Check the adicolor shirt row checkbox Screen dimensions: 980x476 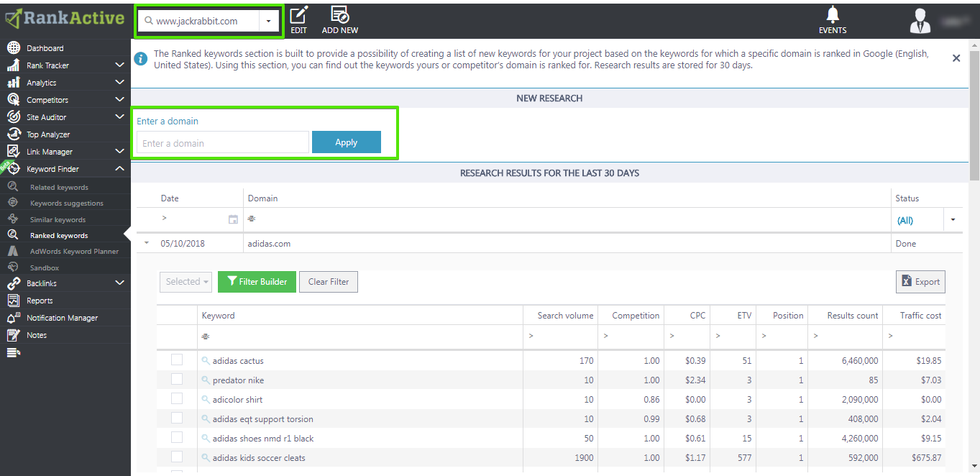pos(177,398)
